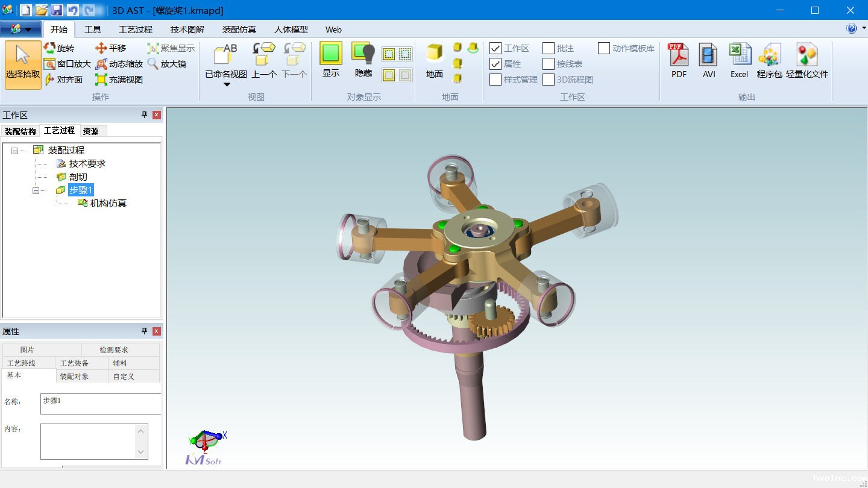This screenshot has height=488, width=868.
Task: Export the animation as AVI
Action: [708, 60]
